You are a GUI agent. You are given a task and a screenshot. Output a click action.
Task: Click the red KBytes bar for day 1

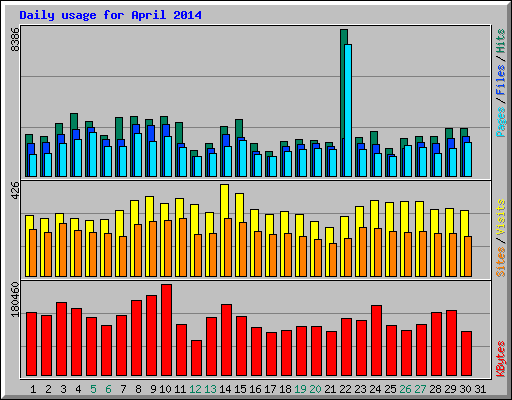32,344
